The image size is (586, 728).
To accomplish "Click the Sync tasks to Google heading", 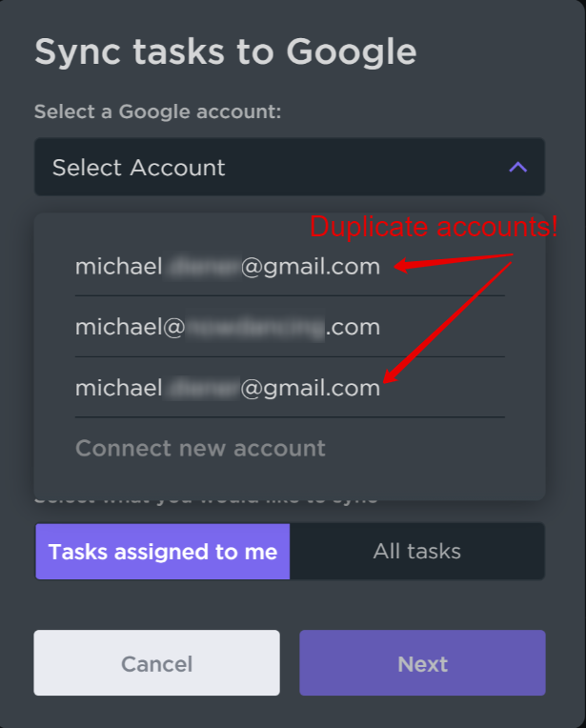I will tap(225, 52).
